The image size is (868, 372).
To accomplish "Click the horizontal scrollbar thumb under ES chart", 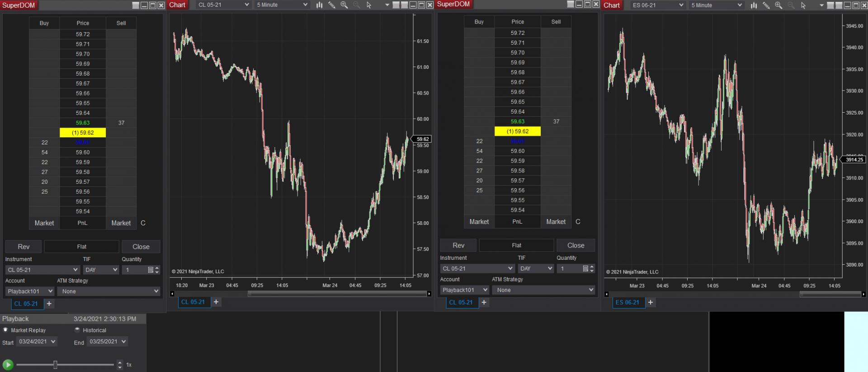I will [830, 294].
